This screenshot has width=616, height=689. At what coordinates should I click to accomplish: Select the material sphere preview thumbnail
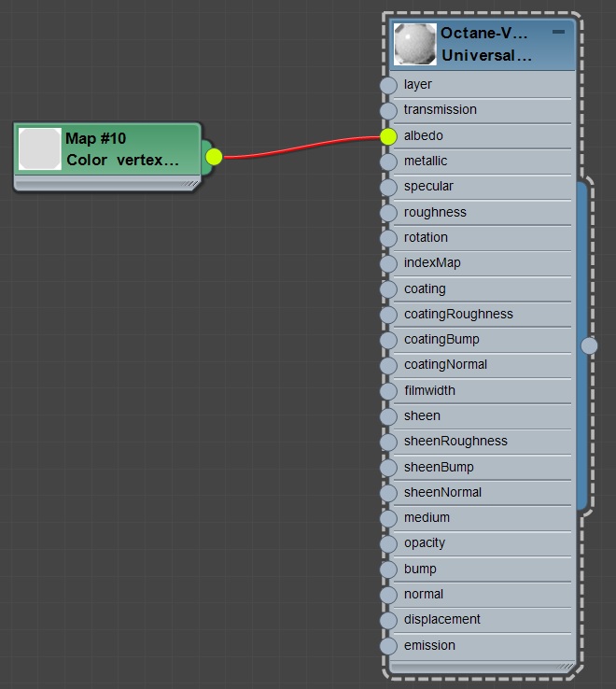414,45
